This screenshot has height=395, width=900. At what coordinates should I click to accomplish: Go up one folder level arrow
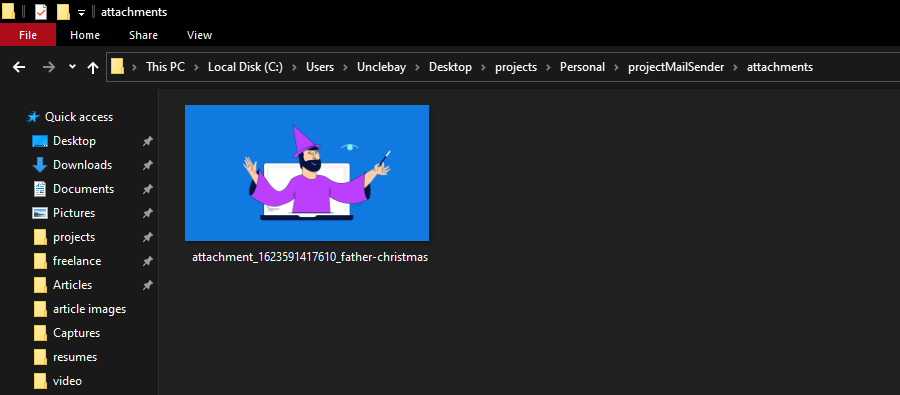(x=92, y=67)
